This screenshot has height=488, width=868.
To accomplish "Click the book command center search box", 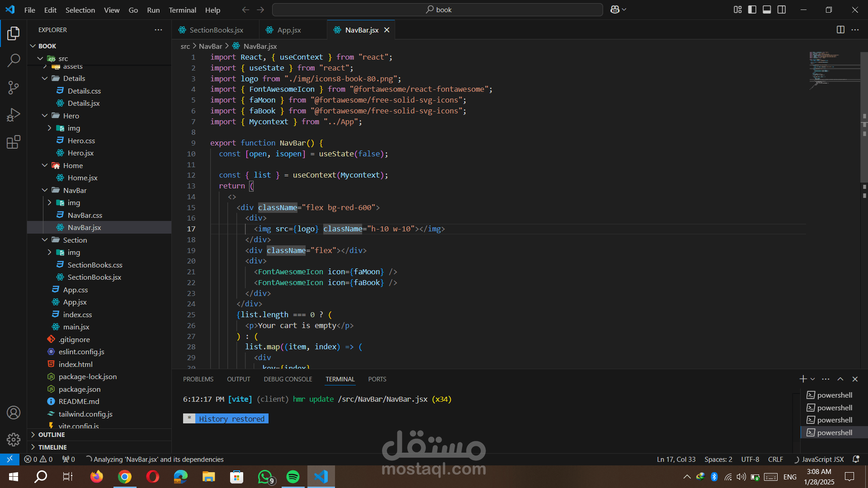I will click(x=437, y=9).
